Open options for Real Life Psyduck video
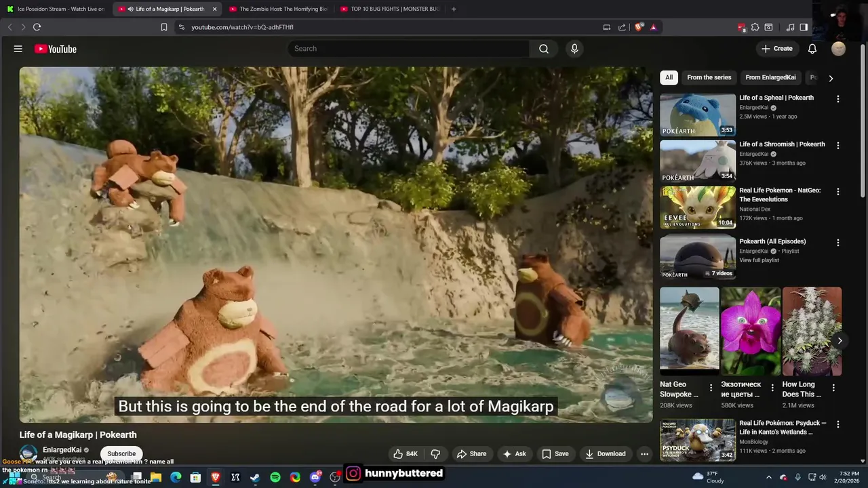The image size is (868, 488). (837, 424)
